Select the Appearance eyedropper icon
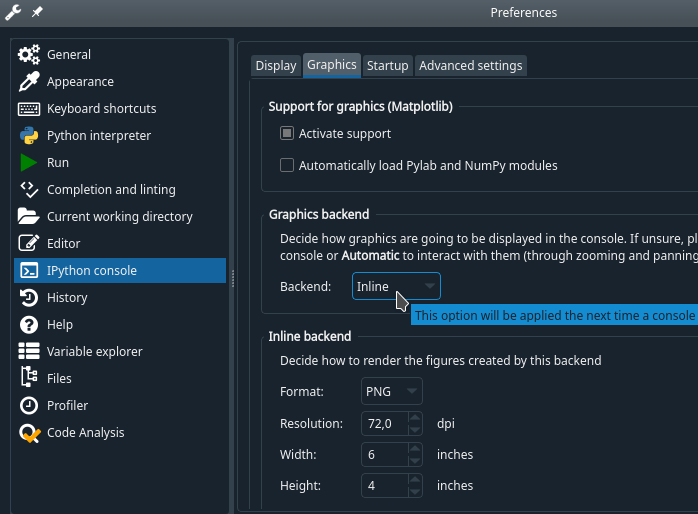698x514 pixels. [x=29, y=82]
